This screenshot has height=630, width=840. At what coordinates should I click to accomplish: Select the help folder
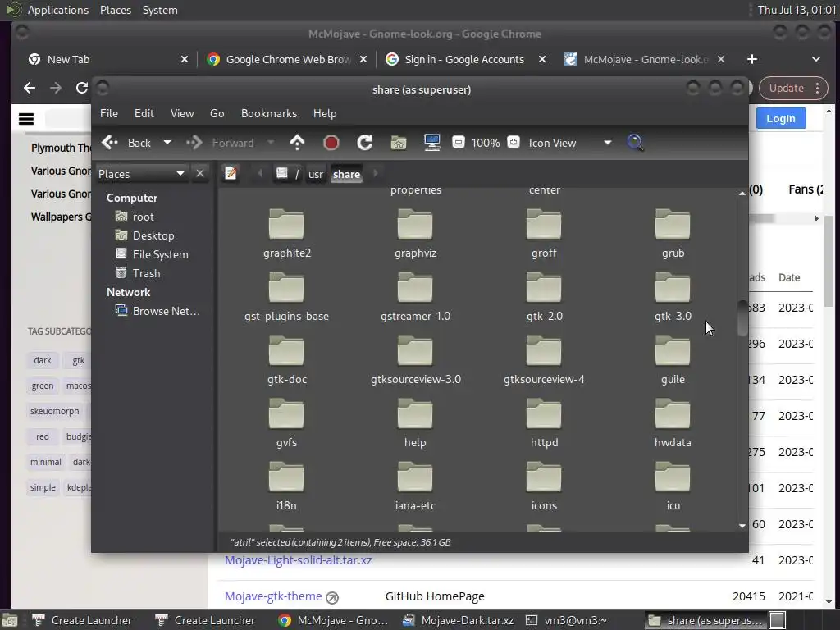point(415,424)
